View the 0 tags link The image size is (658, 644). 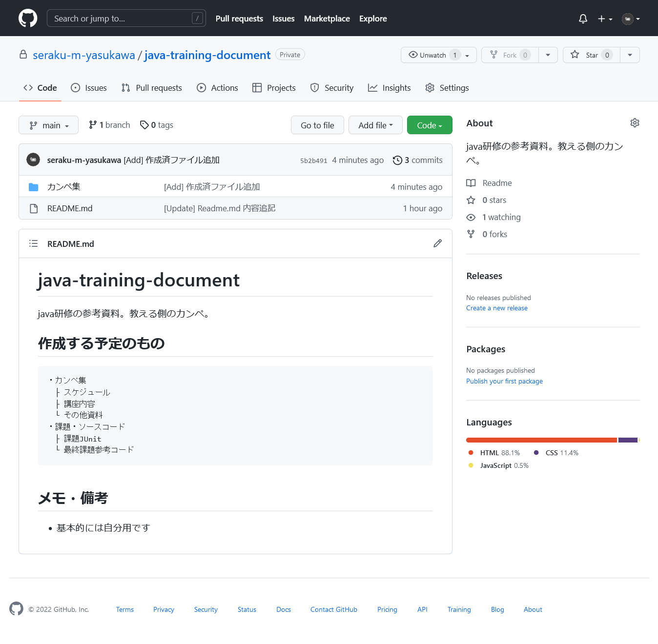tap(157, 125)
